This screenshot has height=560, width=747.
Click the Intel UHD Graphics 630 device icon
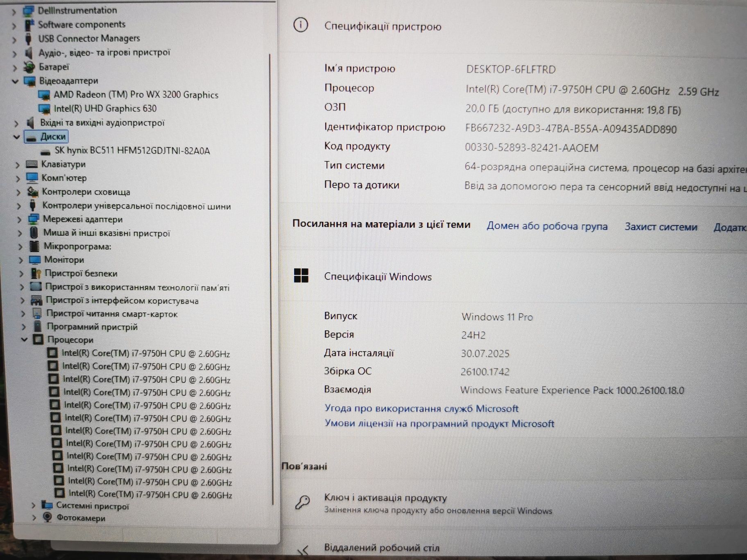pos(44,109)
